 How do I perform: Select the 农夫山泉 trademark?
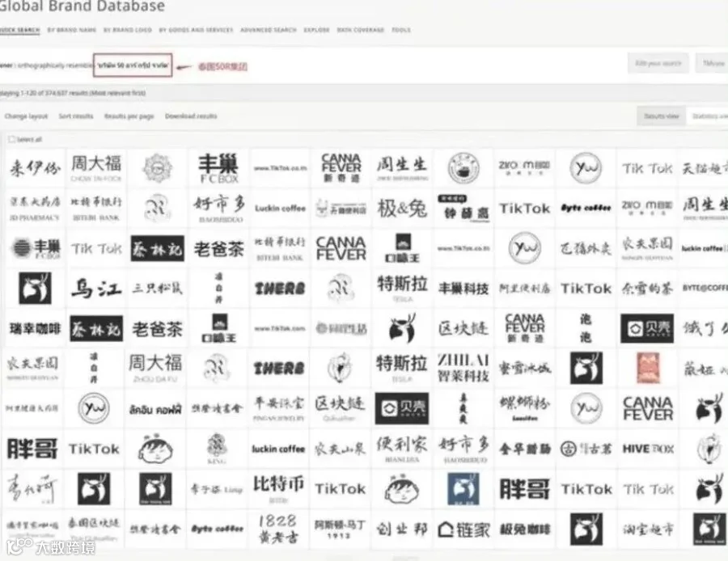click(341, 449)
